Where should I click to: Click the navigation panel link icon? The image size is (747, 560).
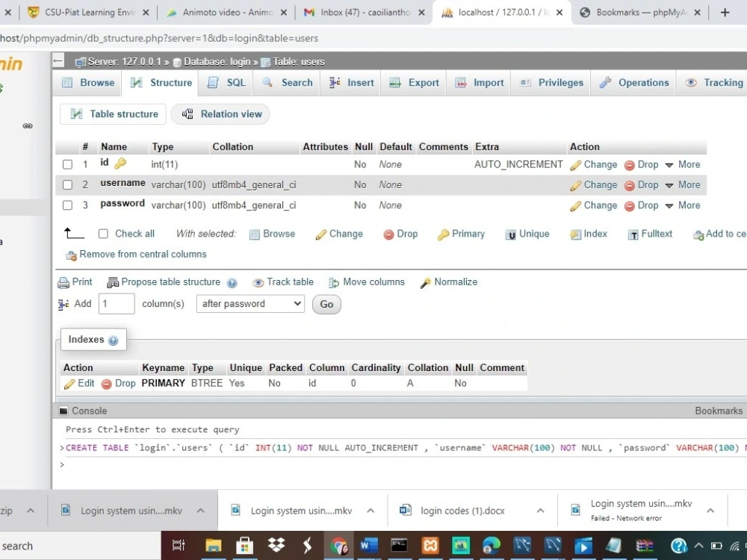[28, 125]
